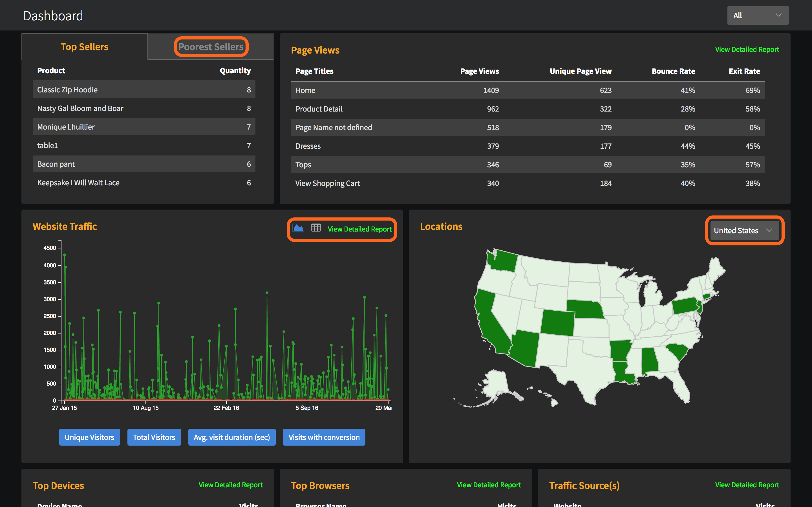The height and width of the screenshot is (507, 812).
Task: Toggle the Total Visitors series button
Action: point(154,437)
